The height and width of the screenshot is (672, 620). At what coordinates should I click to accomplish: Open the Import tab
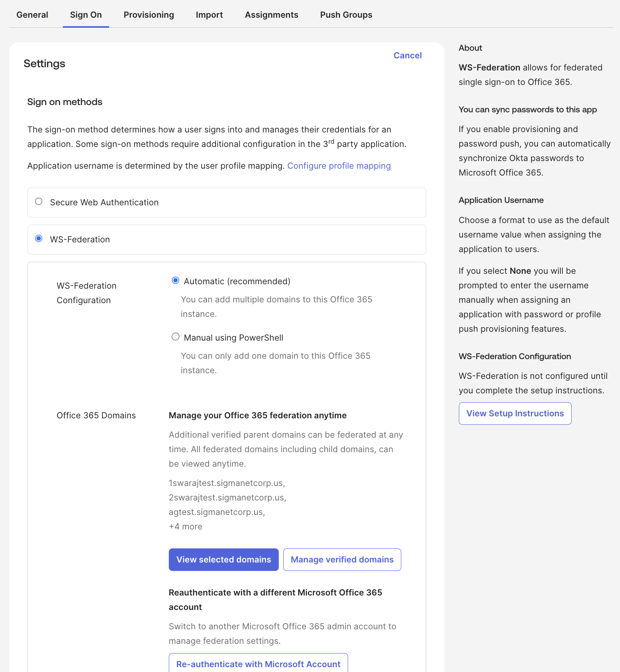(x=209, y=15)
